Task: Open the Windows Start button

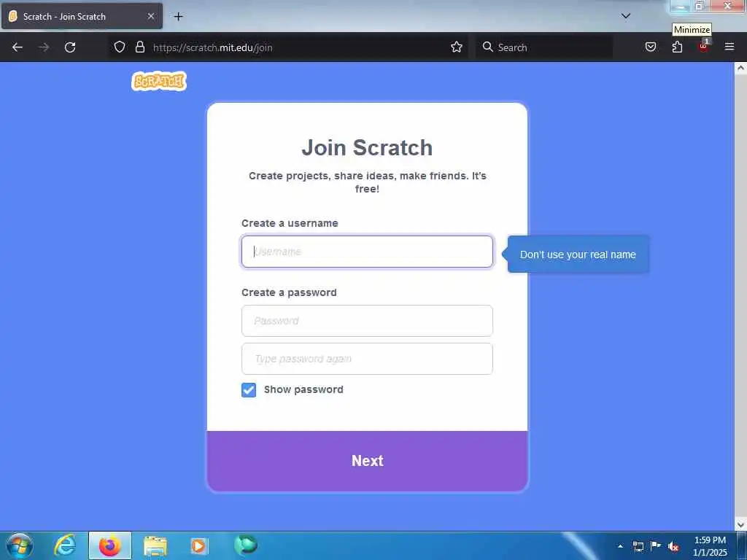Action: (x=20, y=545)
